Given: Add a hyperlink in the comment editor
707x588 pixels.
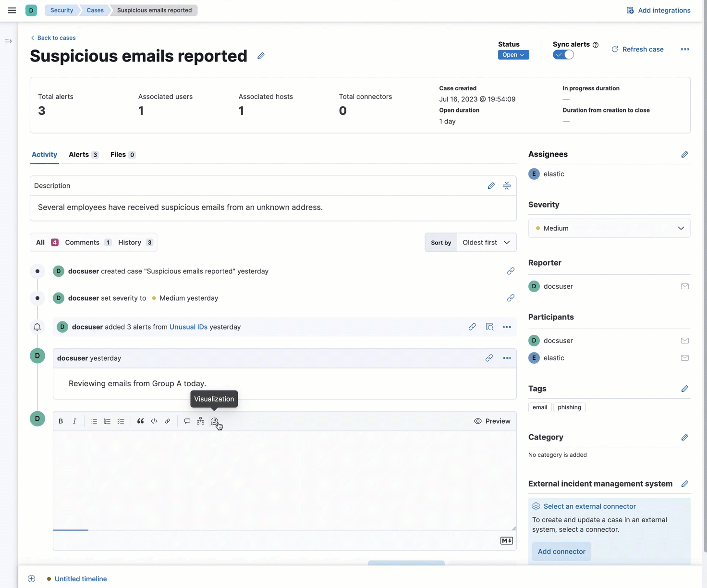Looking at the screenshot, I should point(168,421).
